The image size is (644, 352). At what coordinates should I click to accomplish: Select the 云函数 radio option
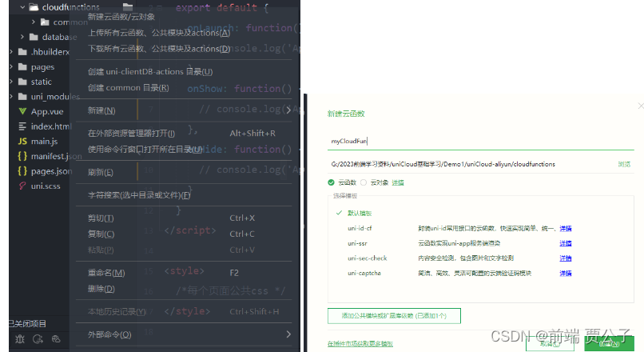pos(331,182)
